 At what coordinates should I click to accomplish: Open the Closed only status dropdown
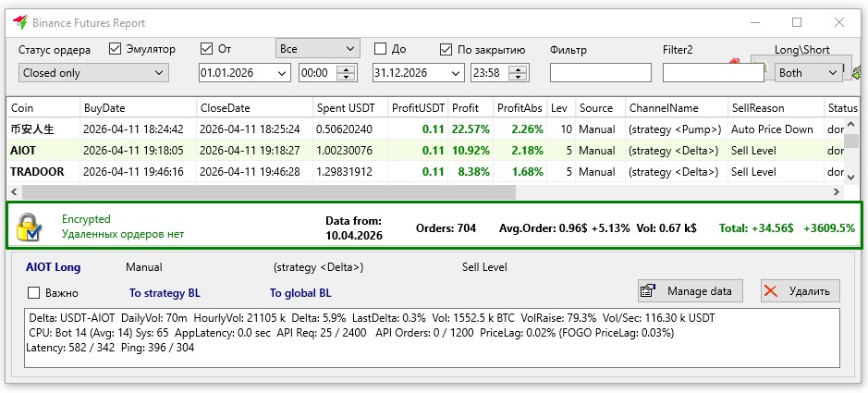point(93,72)
